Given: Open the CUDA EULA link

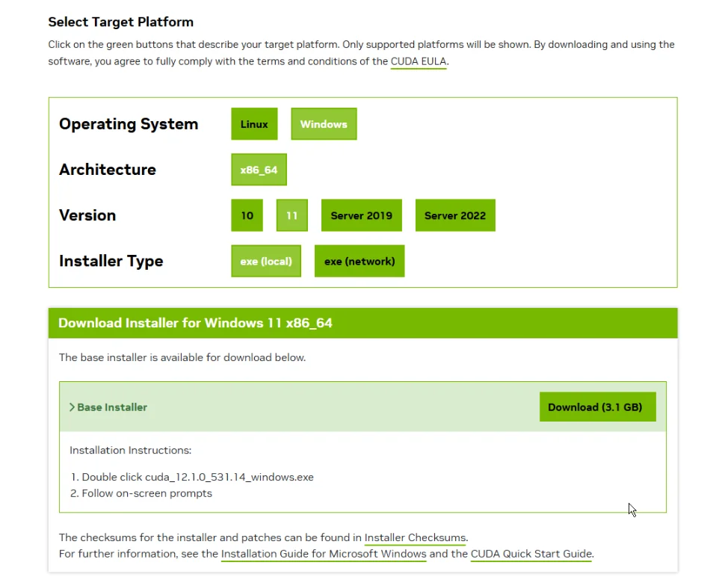Looking at the screenshot, I should point(418,61).
